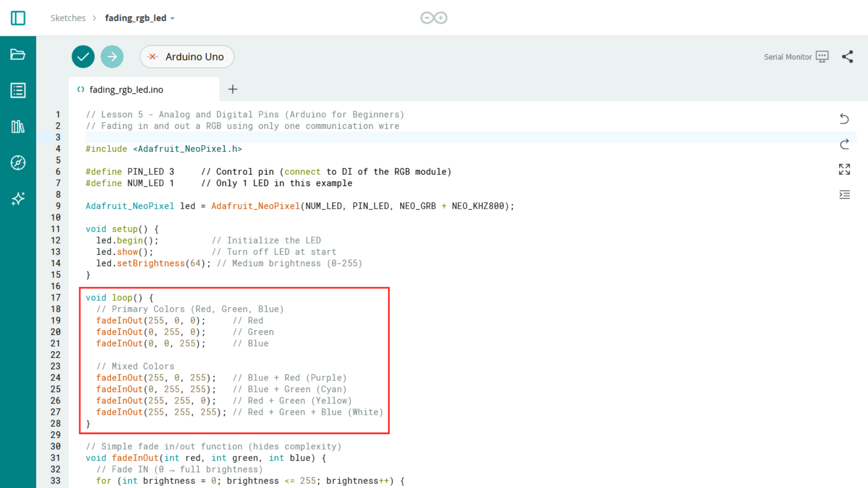Screen dimensions: 868x488
Task: Share the sketch via the share icon
Action: (848, 56)
